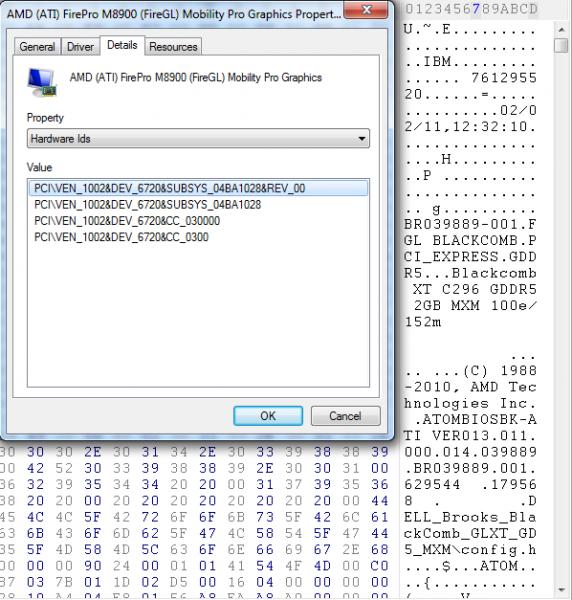Click ASCII line 'R5...Blackcomb' in hex editor
Screen dimensions: 572x600
[x=470, y=273]
